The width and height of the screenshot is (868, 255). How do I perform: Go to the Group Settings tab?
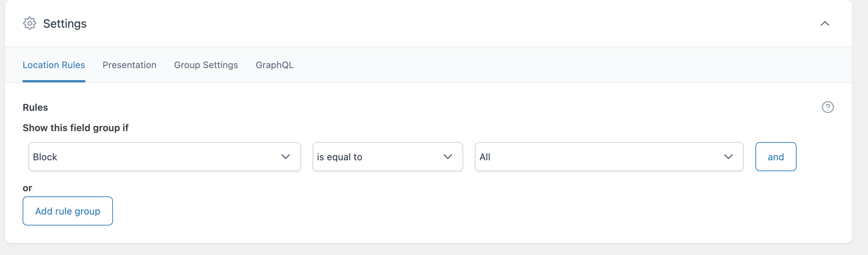[x=206, y=65]
